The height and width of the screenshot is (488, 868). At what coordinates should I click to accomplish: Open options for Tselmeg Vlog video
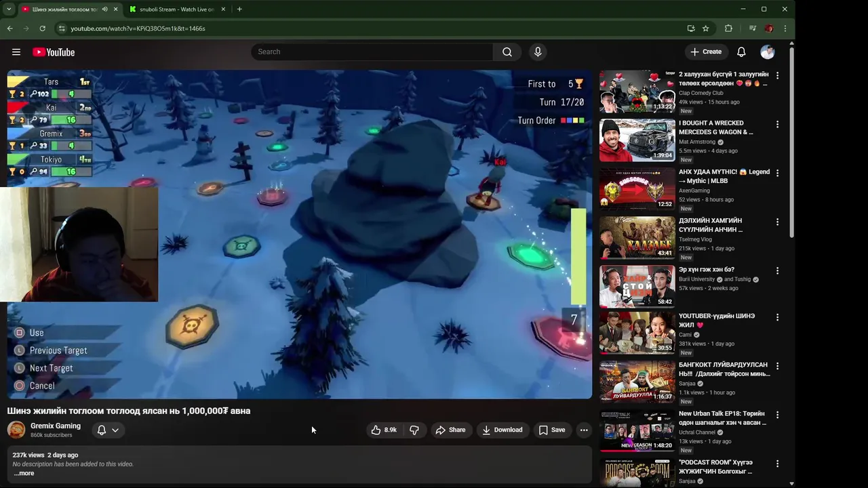coord(777,222)
